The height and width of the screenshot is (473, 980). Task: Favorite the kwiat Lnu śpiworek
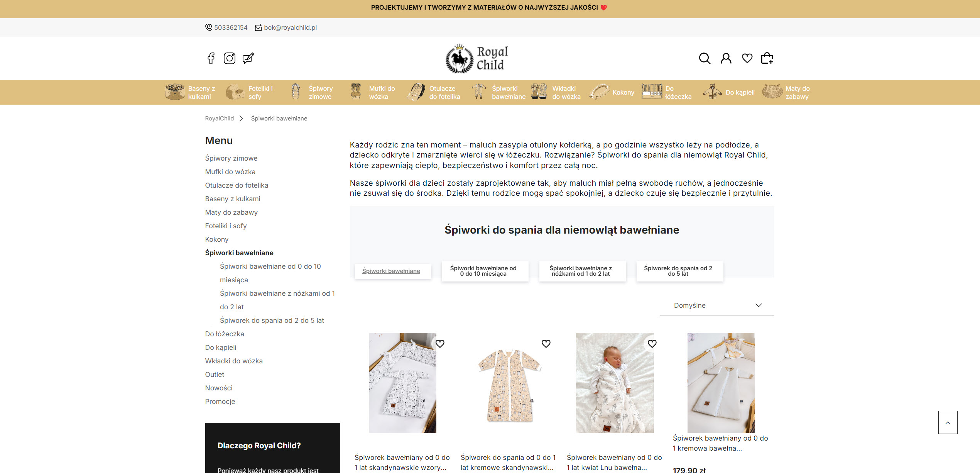(x=652, y=344)
